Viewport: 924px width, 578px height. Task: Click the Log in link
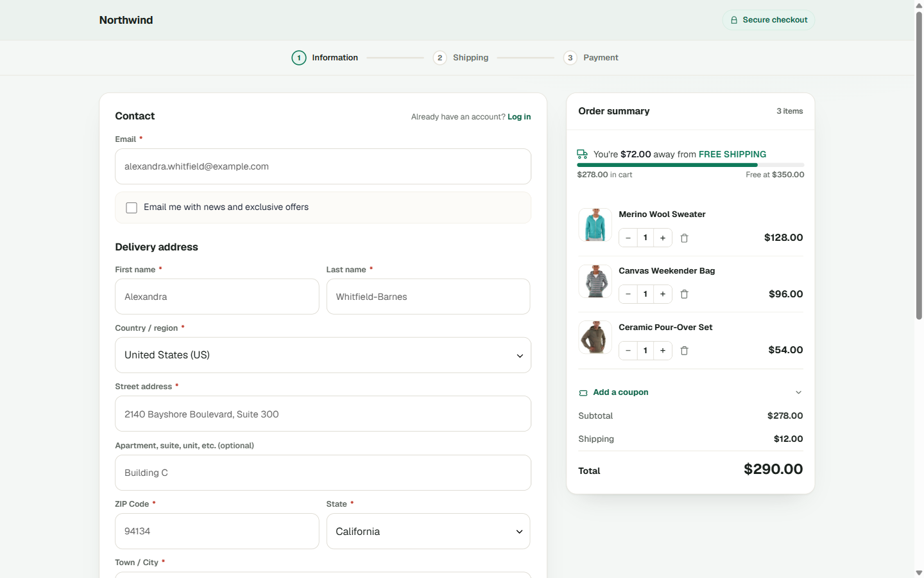click(x=519, y=117)
